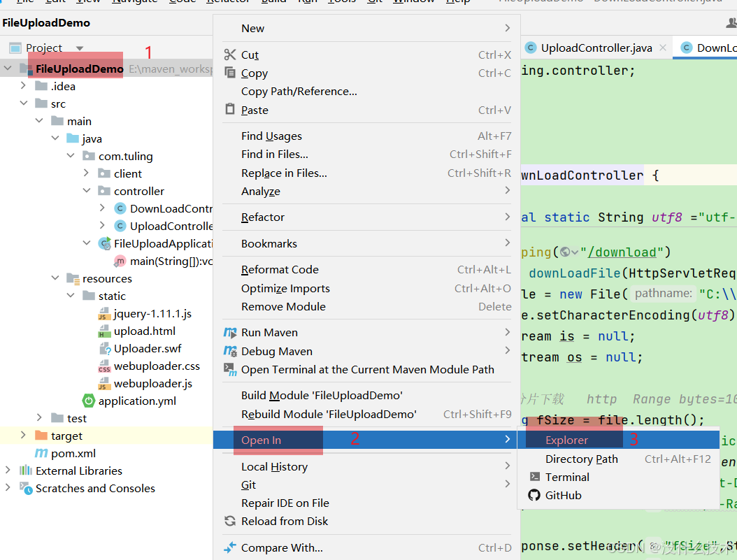Image resolution: width=737 pixels, height=560 pixels.
Task: Click the Debug Maven icon
Action: (230, 352)
